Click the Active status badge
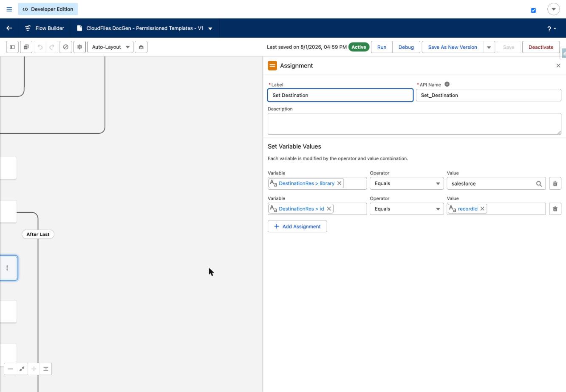566x392 pixels. coord(359,47)
